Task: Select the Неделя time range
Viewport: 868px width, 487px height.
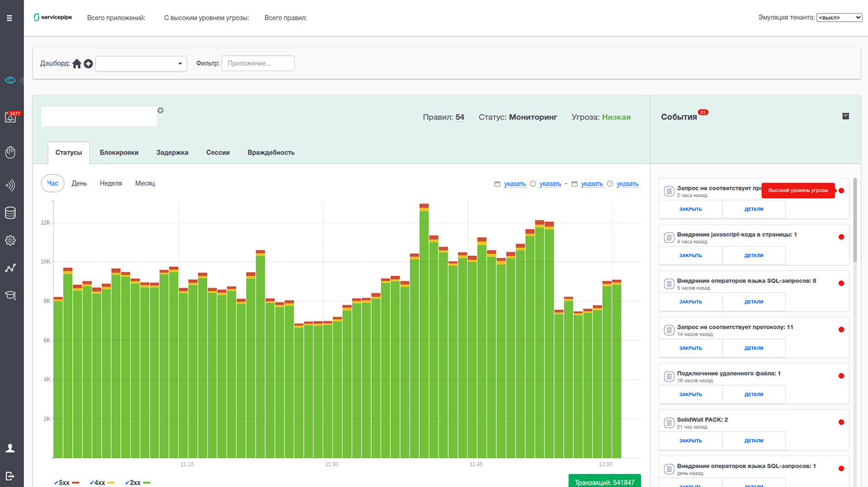Action: pyautogui.click(x=111, y=183)
